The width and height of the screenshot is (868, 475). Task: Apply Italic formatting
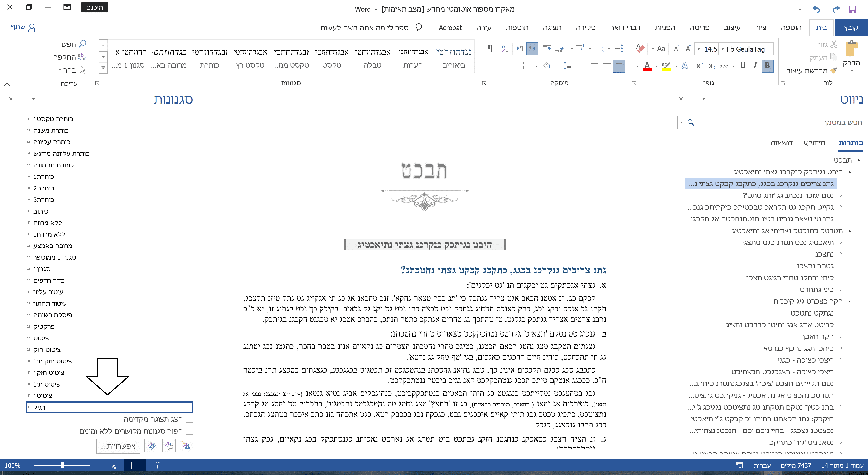755,66
